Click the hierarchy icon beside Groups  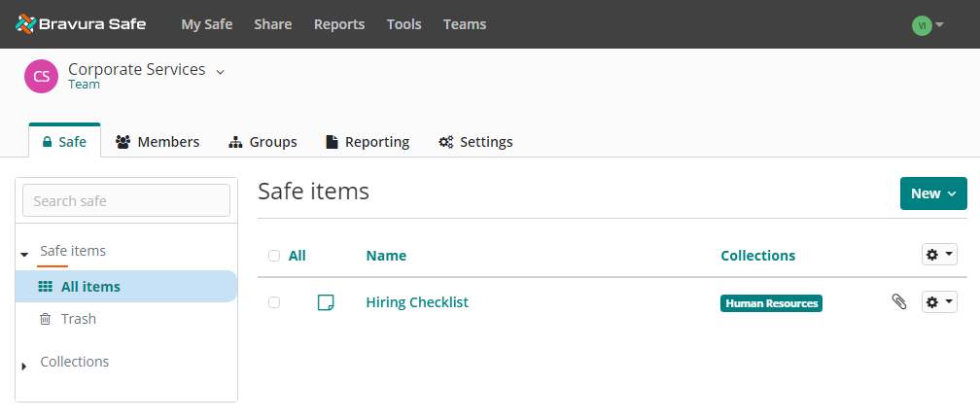tap(235, 143)
